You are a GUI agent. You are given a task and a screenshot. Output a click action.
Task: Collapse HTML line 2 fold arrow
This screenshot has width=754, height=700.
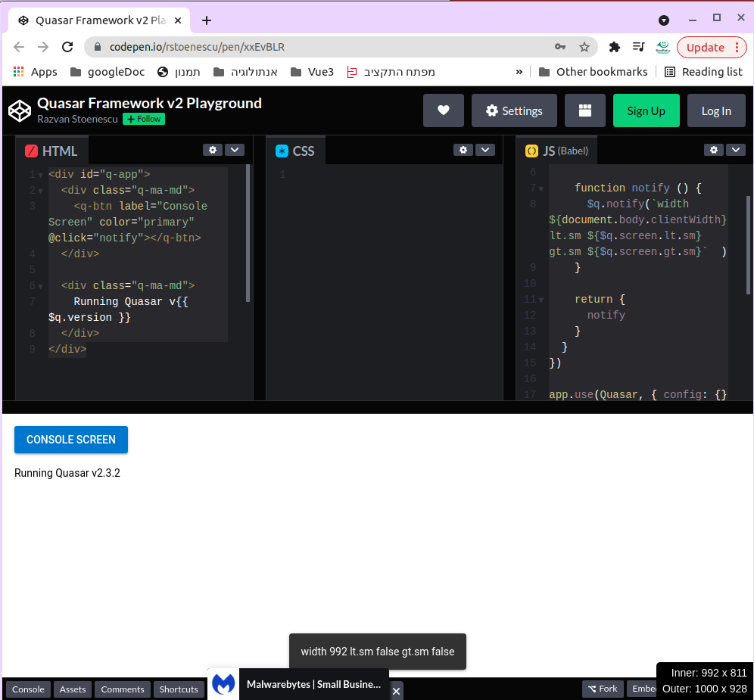point(40,191)
